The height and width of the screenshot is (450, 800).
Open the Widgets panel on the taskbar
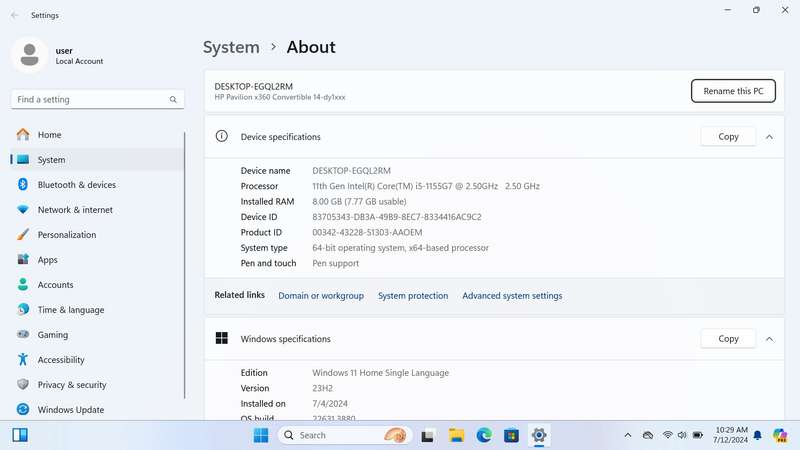pyautogui.click(x=20, y=435)
